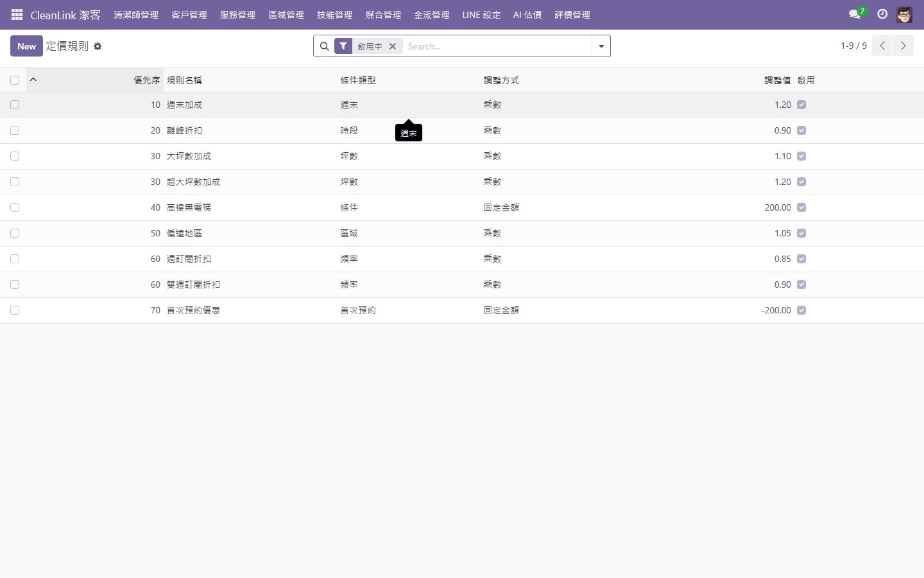Go to previous page arrow
This screenshot has width=924, height=578.
(882, 46)
